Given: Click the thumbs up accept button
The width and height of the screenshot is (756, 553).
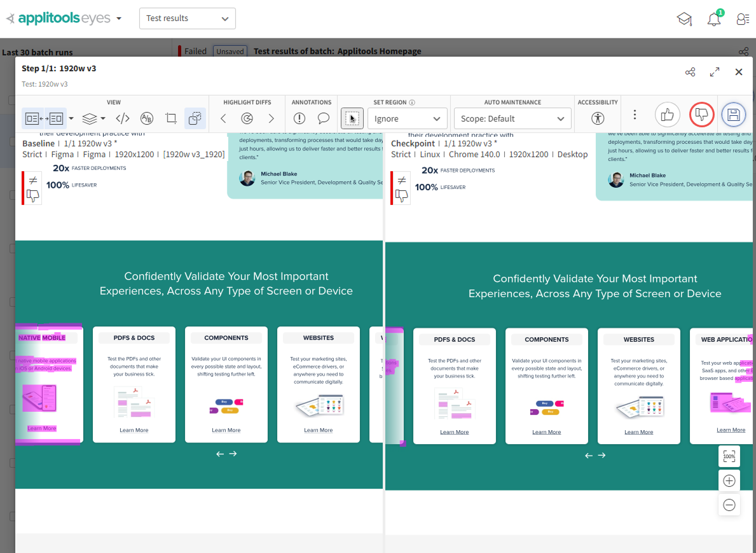Looking at the screenshot, I should pos(667,115).
